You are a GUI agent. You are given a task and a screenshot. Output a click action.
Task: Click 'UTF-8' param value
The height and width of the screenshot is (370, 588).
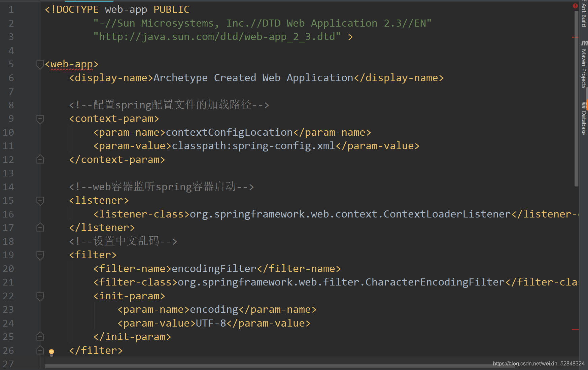tap(211, 323)
